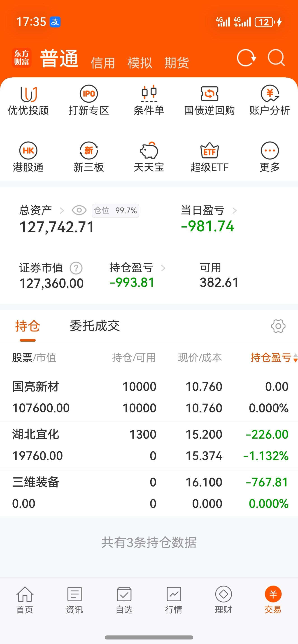Screen dimensions: 298x644
Task: Tap the 17:35 clock in status bar
Action: click(x=31, y=22)
